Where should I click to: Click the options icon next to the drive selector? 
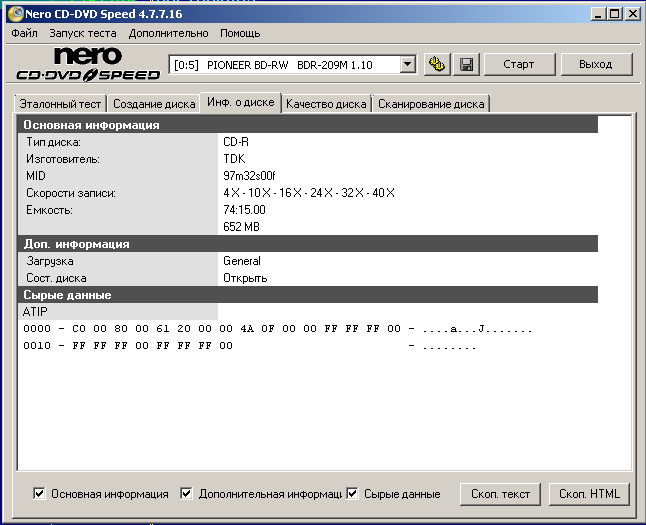pos(437,65)
